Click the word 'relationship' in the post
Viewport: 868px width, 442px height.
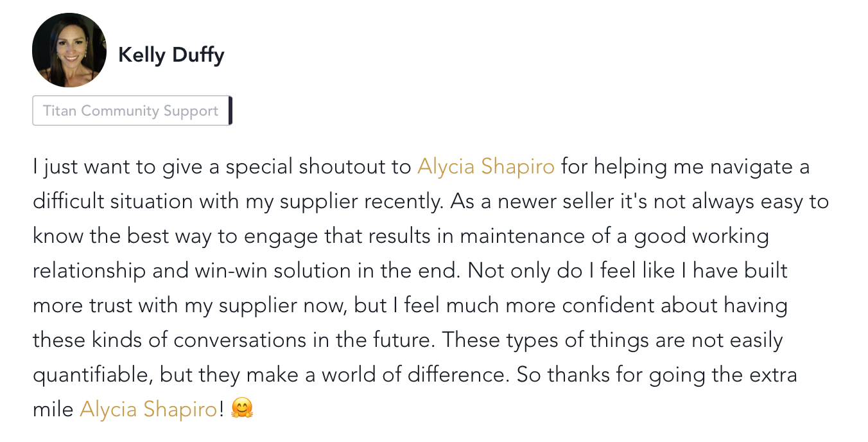(x=89, y=272)
